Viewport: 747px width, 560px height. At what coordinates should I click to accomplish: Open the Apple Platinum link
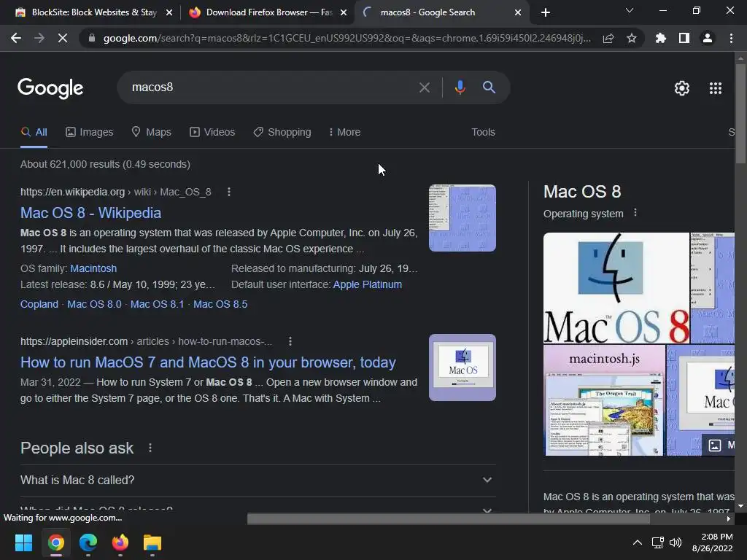click(x=368, y=285)
